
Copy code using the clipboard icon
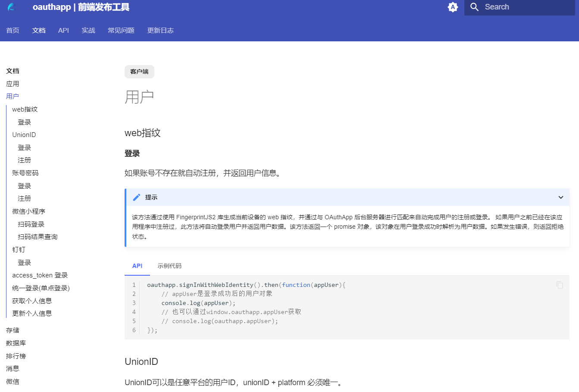(560, 285)
